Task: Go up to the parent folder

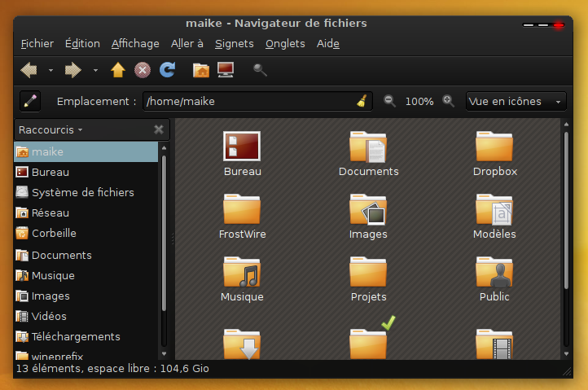Action: [118, 70]
